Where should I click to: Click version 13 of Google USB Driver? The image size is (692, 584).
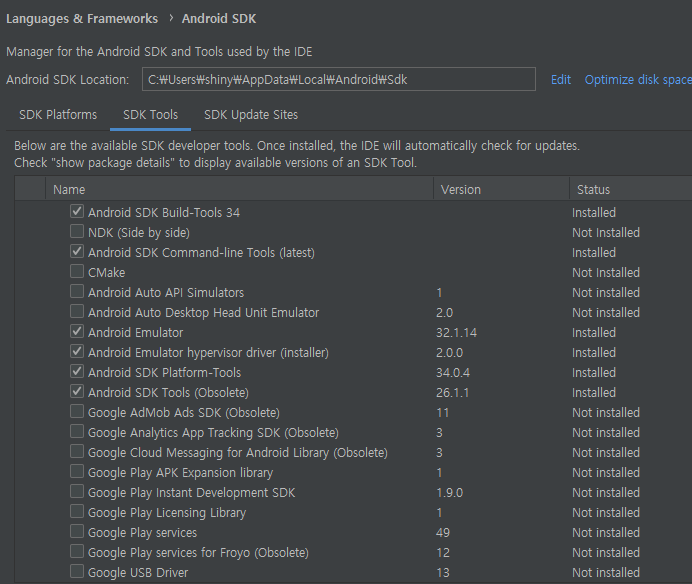[x=443, y=573]
